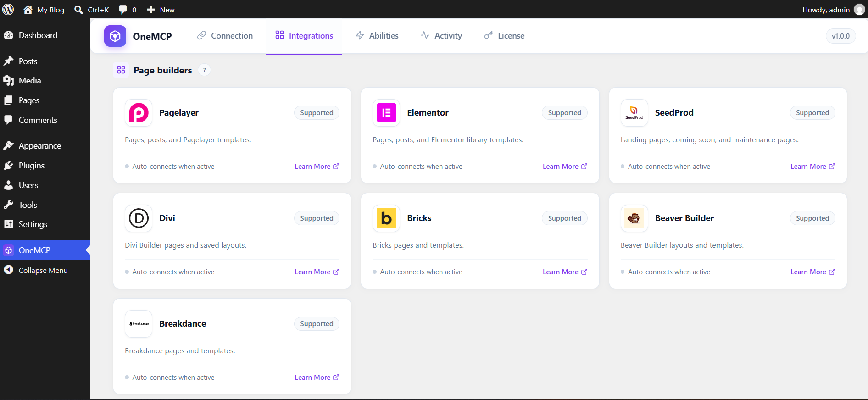Collapse the admin sidebar menu
This screenshot has height=400, width=868.
coord(45,271)
